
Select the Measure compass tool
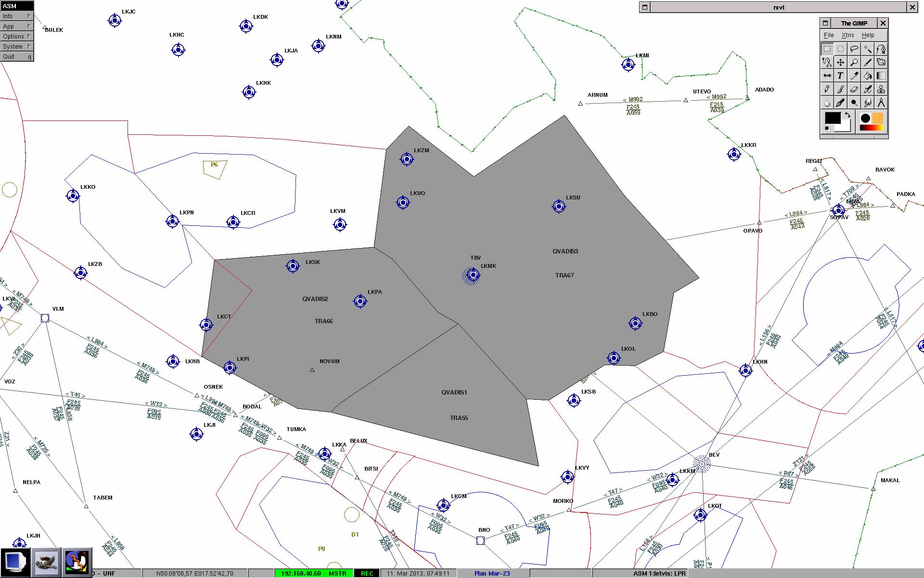point(881,103)
